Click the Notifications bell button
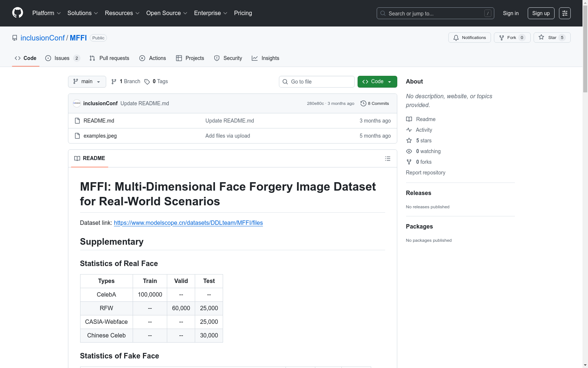The image size is (588, 368). tap(469, 38)
